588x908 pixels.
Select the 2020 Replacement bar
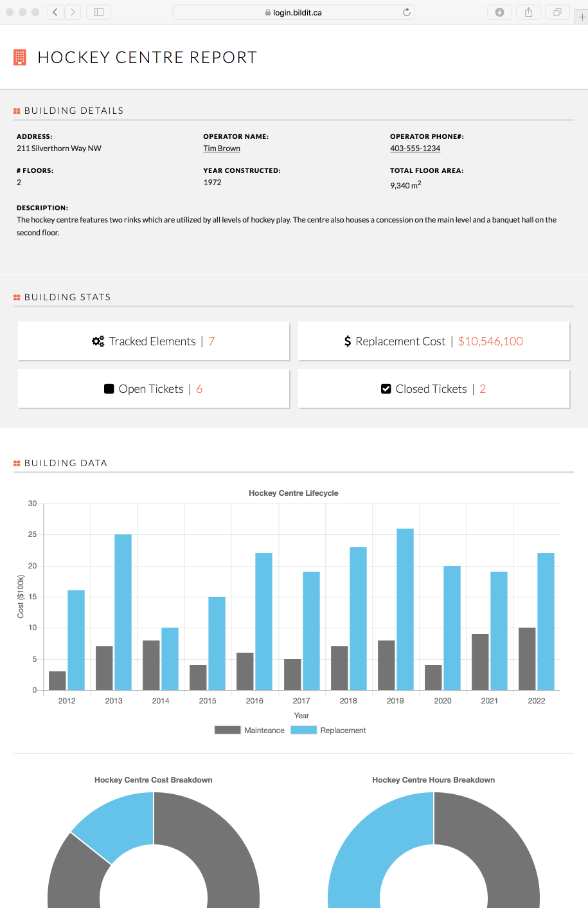[452, 628]
